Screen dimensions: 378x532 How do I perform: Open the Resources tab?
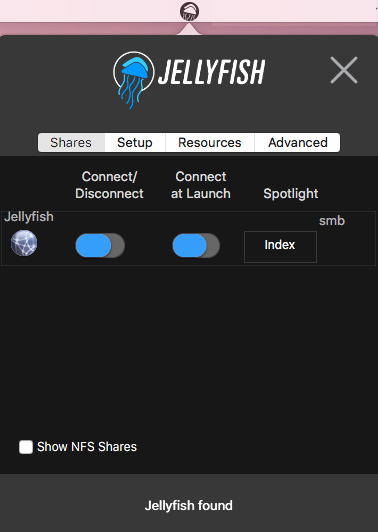(210, 142)
